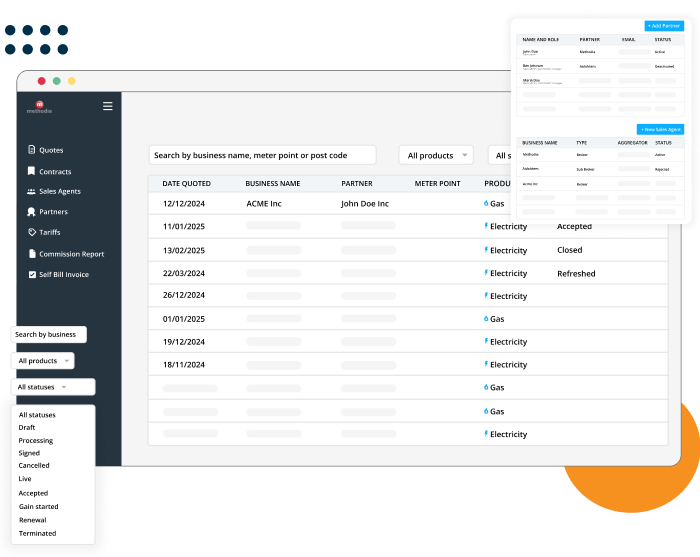The width and height of the screenshot is (700, 557).
Task: Click the Commission Report file icon
Action: pos(32,254)
